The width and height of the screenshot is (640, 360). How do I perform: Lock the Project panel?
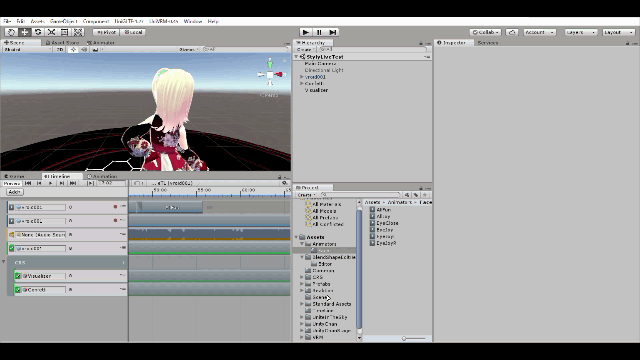421,188
